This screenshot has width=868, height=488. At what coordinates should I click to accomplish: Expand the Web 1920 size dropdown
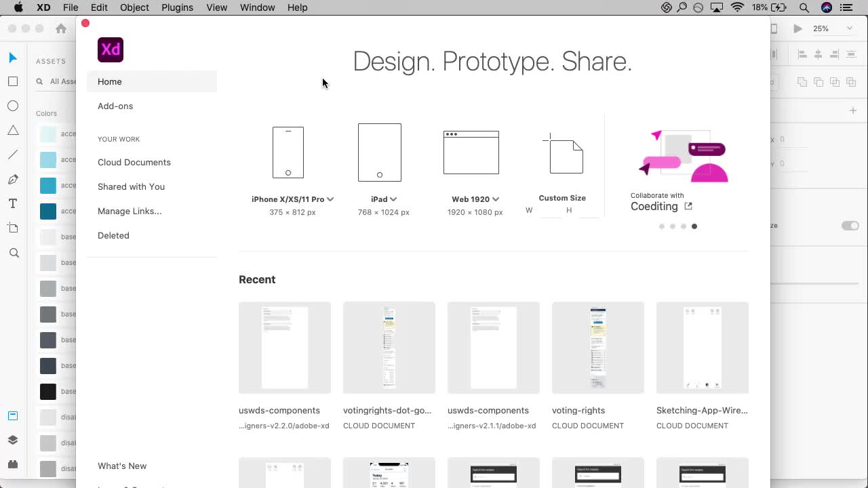(x=496, y=199)
